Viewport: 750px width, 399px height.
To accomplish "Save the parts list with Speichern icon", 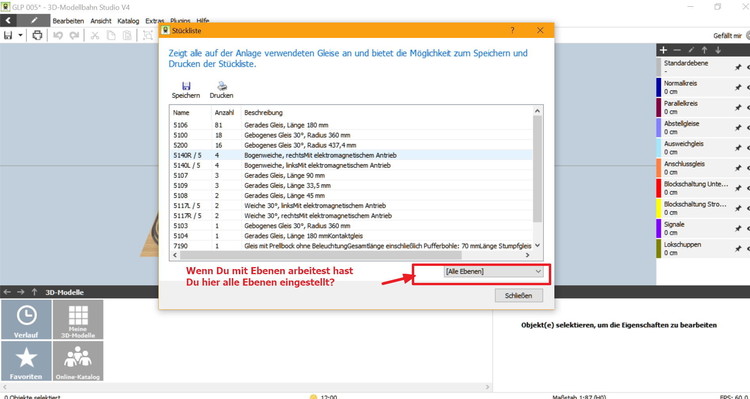I will click(x=186, y=90).
